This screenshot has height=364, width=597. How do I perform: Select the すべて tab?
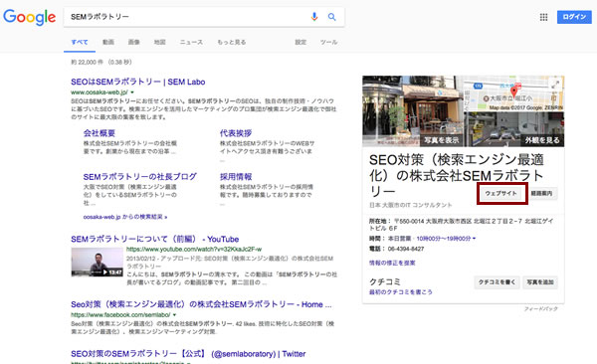[x=80, y=42]
